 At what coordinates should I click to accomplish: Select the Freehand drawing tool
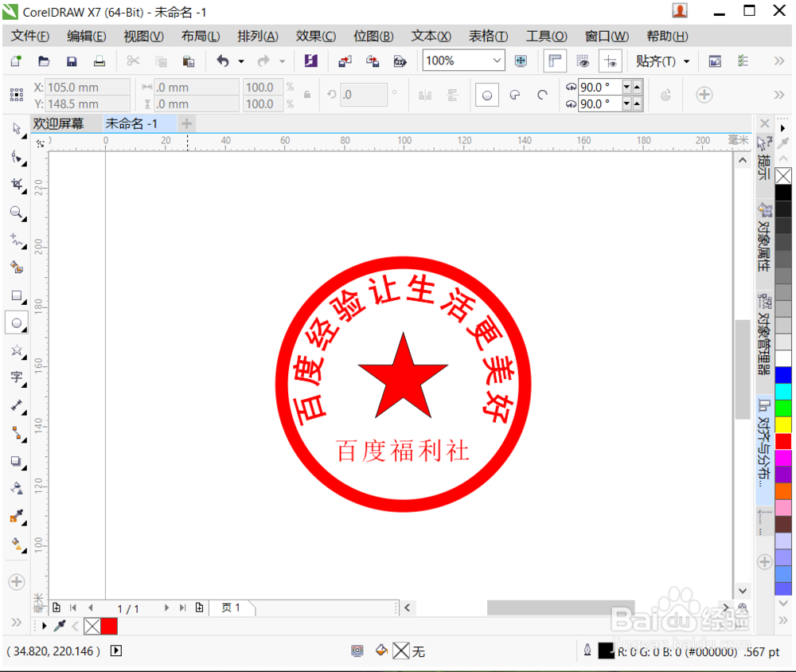tap(17, 240)
